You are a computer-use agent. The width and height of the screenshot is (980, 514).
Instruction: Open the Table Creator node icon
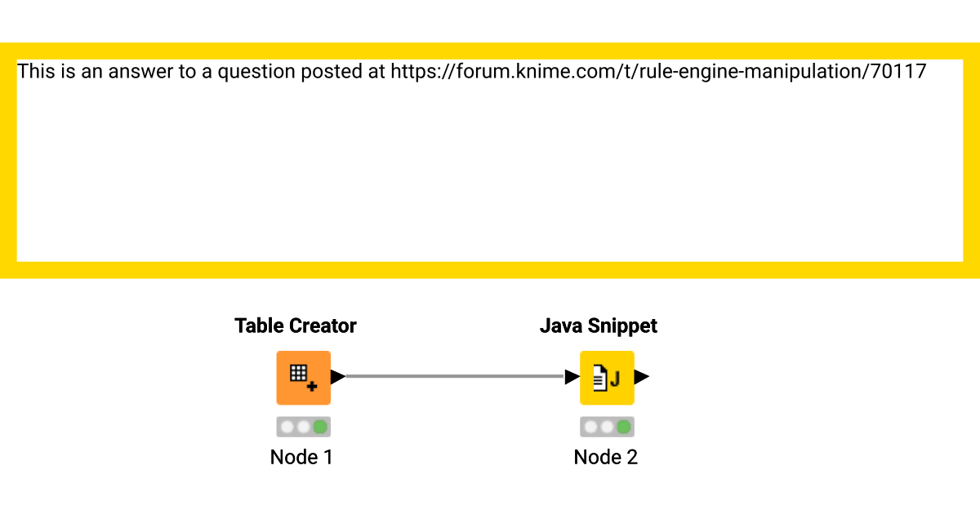(303, 377)
